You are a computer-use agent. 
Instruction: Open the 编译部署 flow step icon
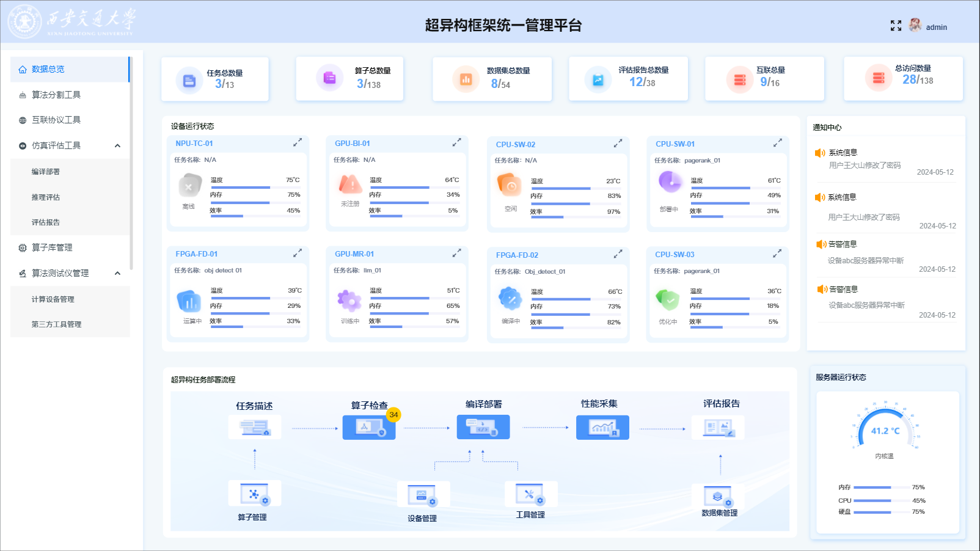(483, 427)
